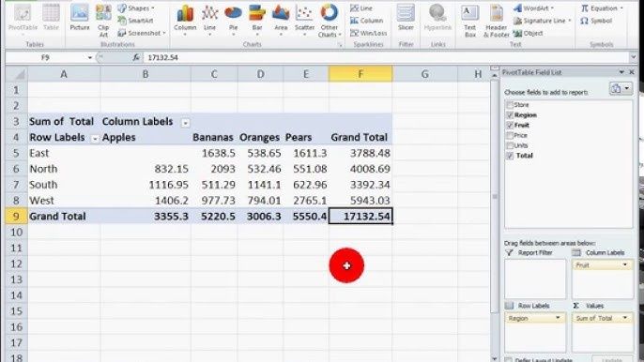Select the Grand Total row label cell
This screenshot has width=644, height=362.
[x=64, y=217]
